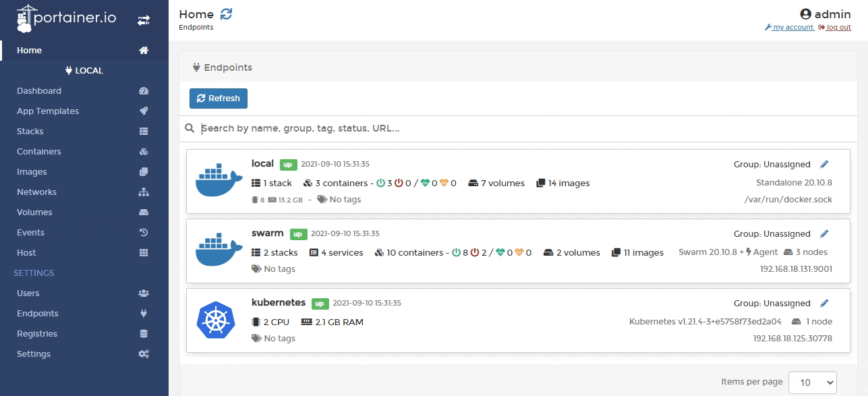868x396 pixels.
Task: Click the Docker whale logo of local endpoint
Action: (x=219, y=181)
